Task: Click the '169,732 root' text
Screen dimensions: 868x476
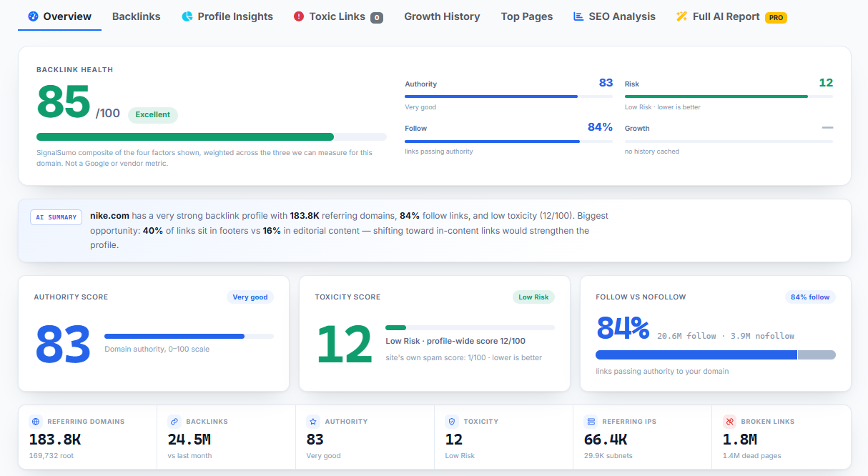Action: [51, 455]
